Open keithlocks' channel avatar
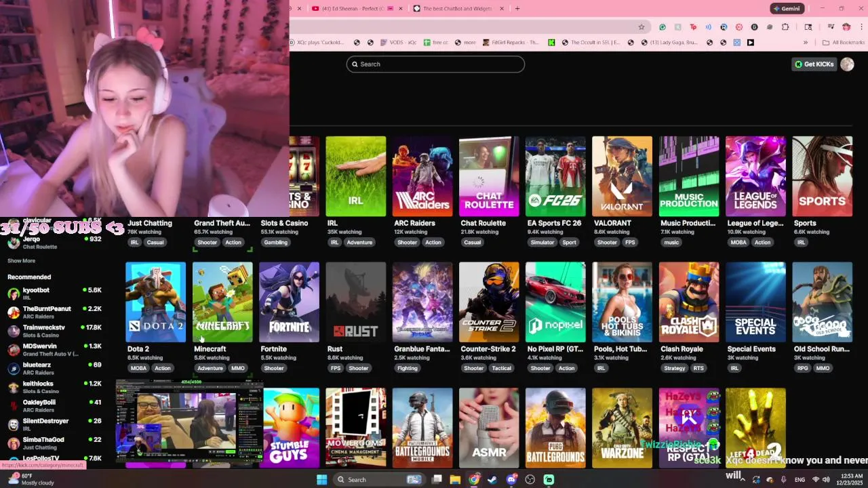The width and height of the screenshot is (868, 488). pos(13,387)
